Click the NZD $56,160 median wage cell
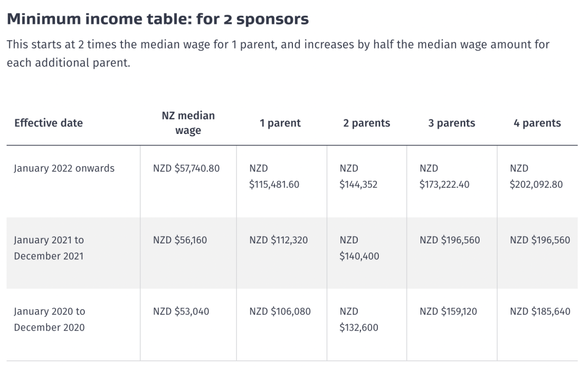 tap(180, 240)
